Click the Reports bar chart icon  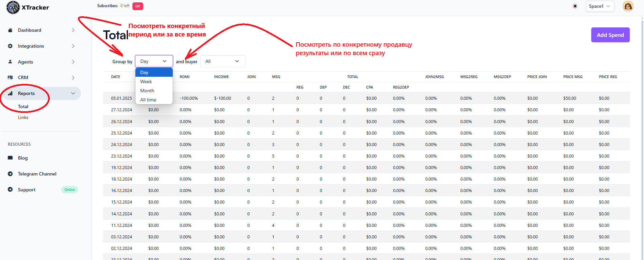10,93
